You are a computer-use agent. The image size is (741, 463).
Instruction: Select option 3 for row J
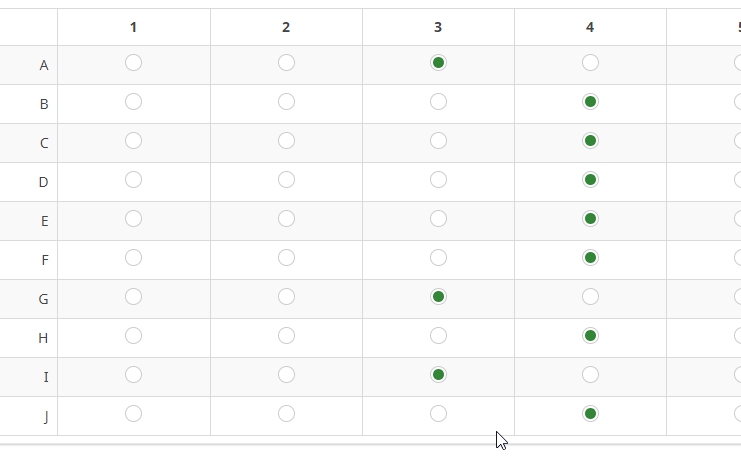(438, 414)
